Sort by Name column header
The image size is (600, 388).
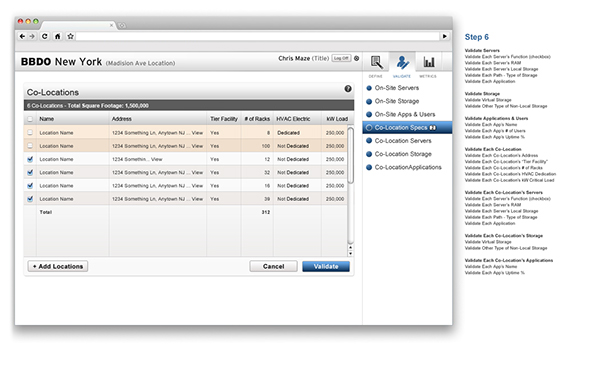[47, 119]
